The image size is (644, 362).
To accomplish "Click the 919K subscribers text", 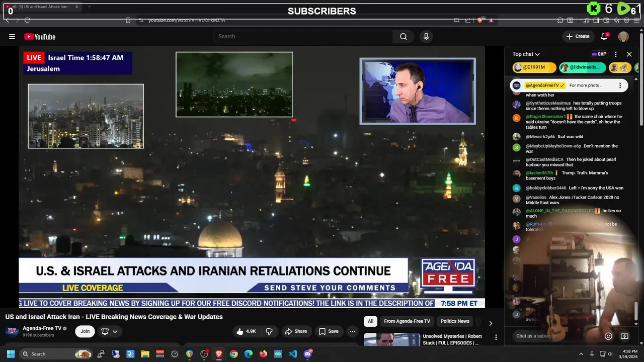I will point(38,335).
